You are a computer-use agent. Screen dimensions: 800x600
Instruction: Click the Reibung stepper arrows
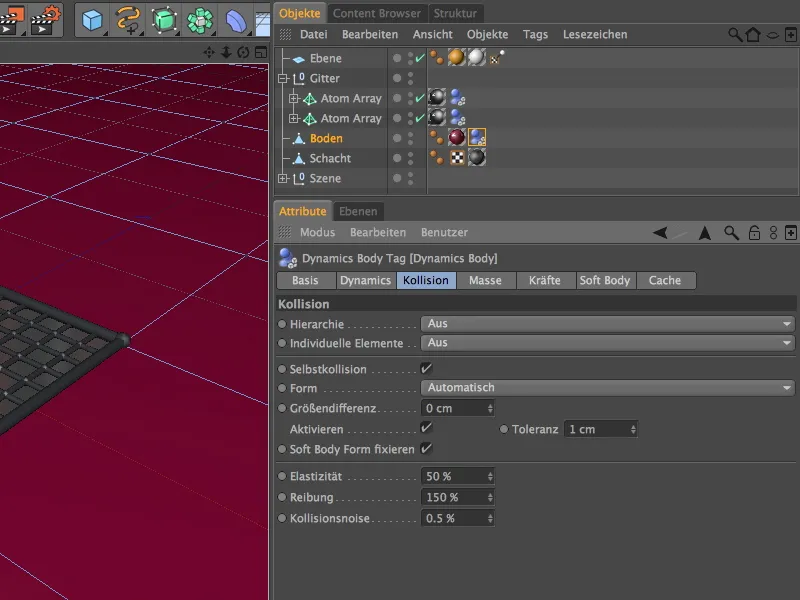click(490, 497)
